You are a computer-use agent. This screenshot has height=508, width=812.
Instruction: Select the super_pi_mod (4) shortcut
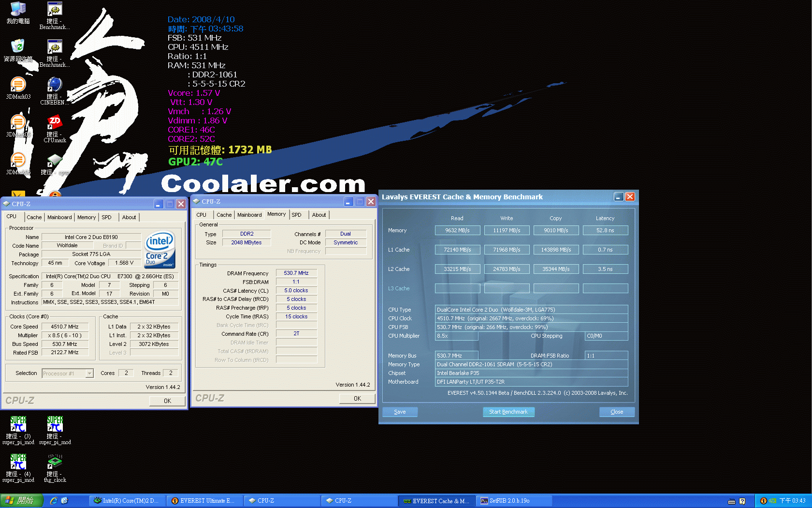click(x=18, y=468)
